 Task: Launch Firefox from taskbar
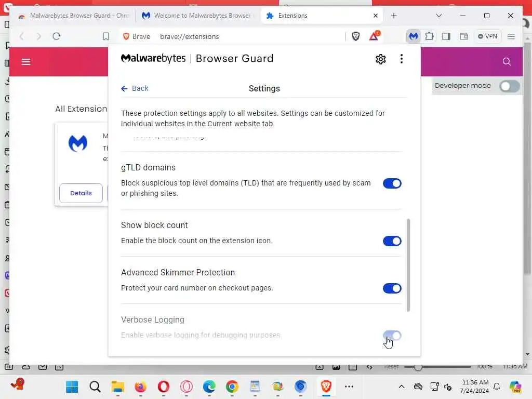tap(140, 387)
